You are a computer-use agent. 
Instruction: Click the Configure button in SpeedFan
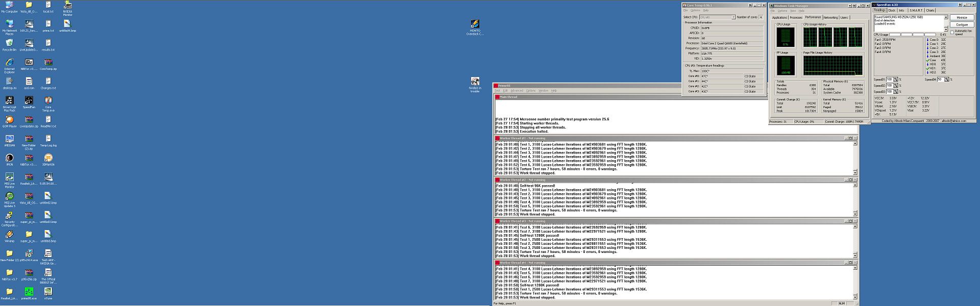click(962, 24)
